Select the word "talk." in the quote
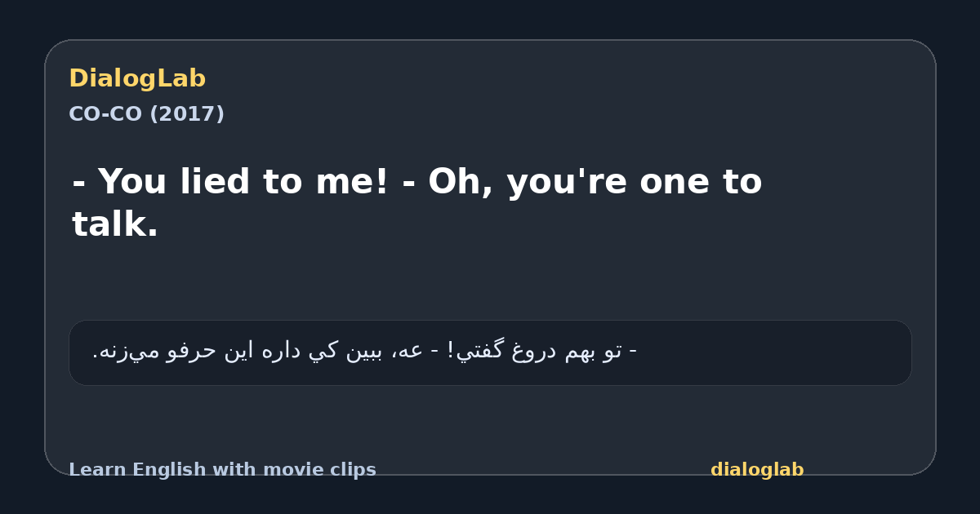This screenshot has height=514, width=980. 115,224
